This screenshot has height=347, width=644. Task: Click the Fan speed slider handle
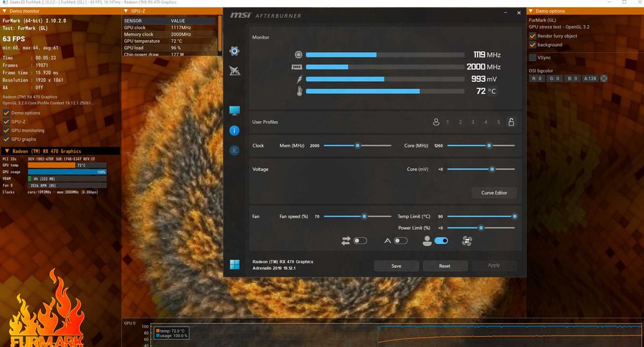click(364, 216)
